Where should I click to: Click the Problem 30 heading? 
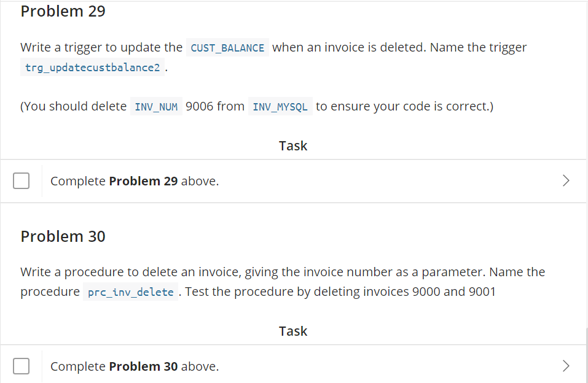click(x=63, y=236)
